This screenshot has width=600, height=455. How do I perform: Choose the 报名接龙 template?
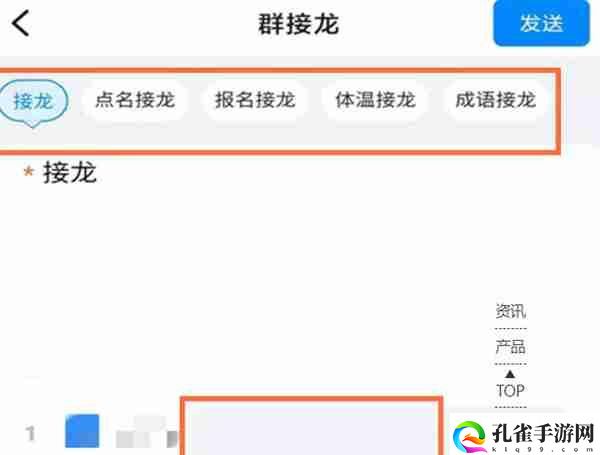pos(255,100)
